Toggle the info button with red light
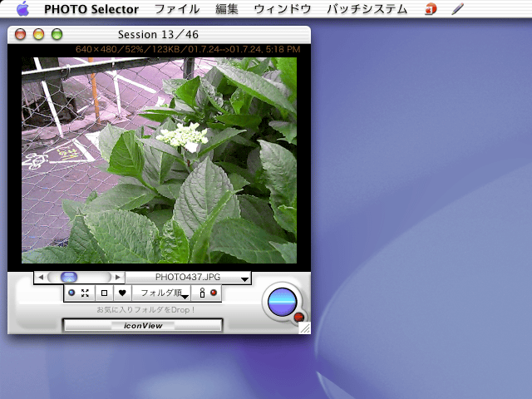The height and width of the screenshot is (399, 532). [207, 293]
